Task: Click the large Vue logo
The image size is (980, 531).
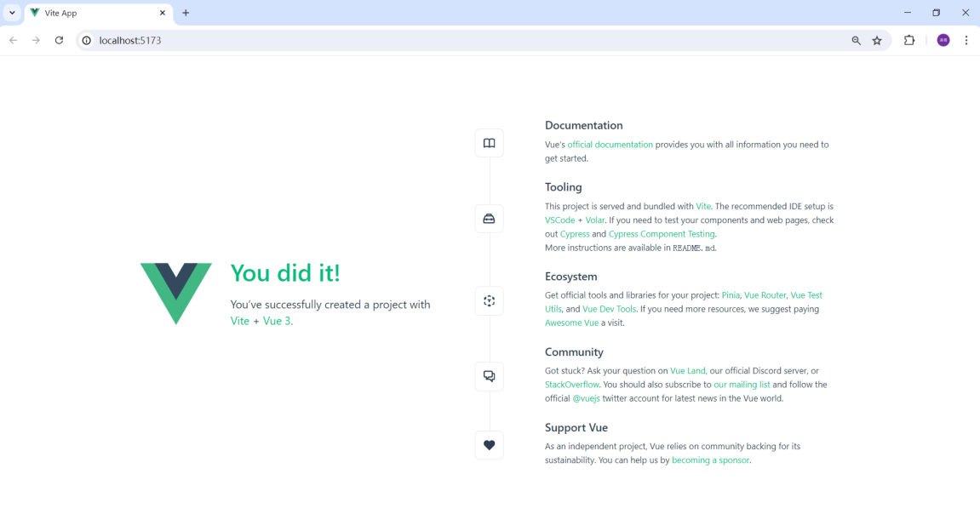Action: point(175,294)
